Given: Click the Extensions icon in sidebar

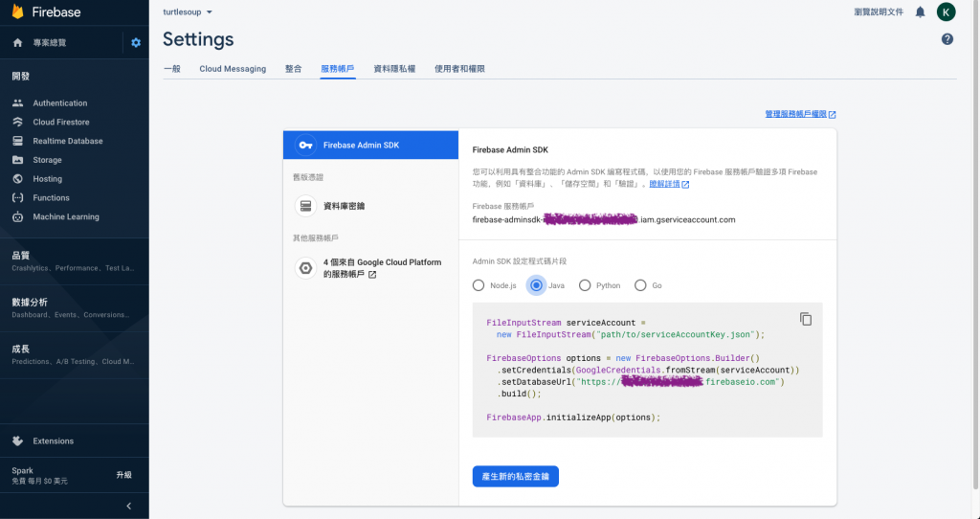Looking at the screenshot, I should (17, 440).
